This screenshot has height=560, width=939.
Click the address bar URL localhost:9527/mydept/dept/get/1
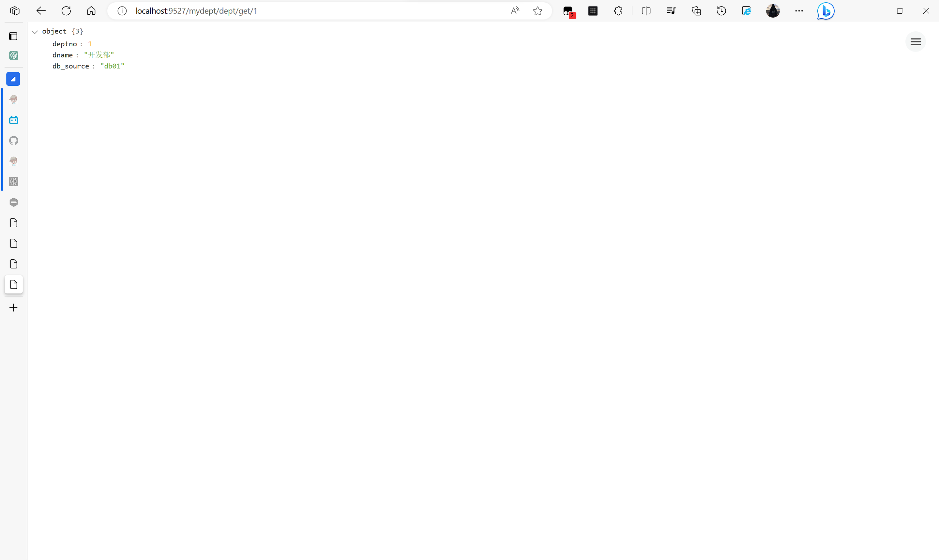click(196, 11)
